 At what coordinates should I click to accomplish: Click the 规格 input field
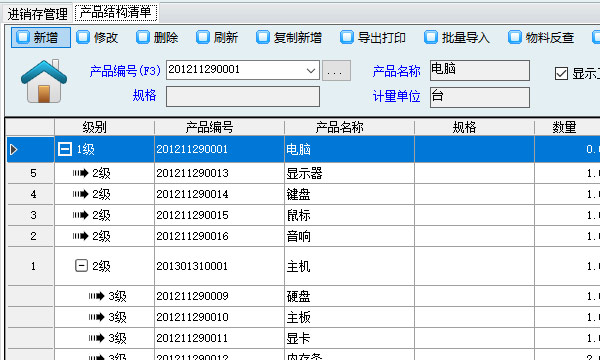point(243,96)
